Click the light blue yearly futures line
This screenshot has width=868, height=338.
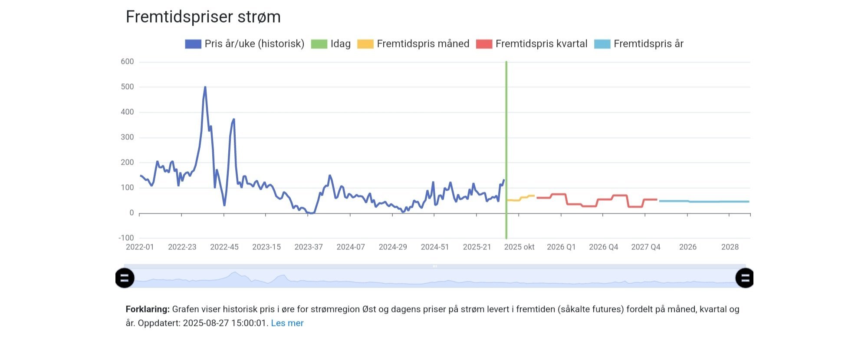click(x=704, y=202)
